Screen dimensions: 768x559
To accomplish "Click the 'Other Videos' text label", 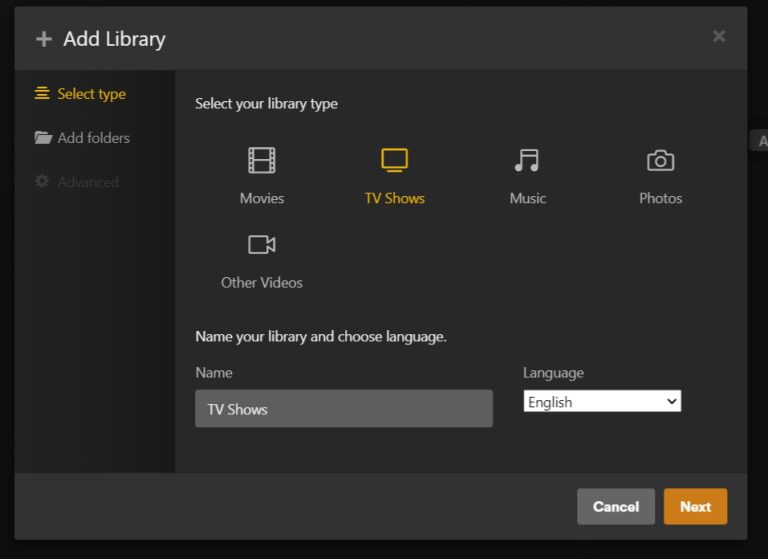I will tap(262, 283).
